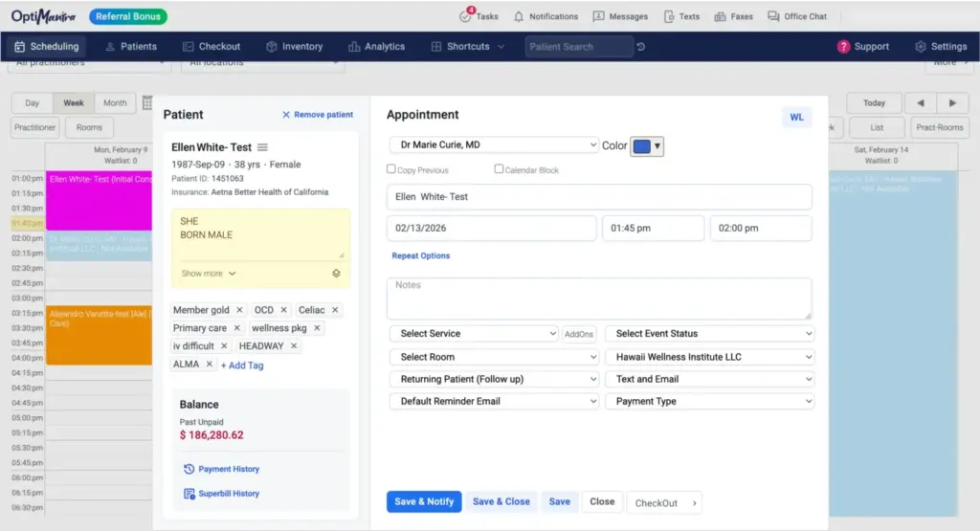Click the Support question mark icon
Screen dimensions: 980x531
tap(843, 47)
